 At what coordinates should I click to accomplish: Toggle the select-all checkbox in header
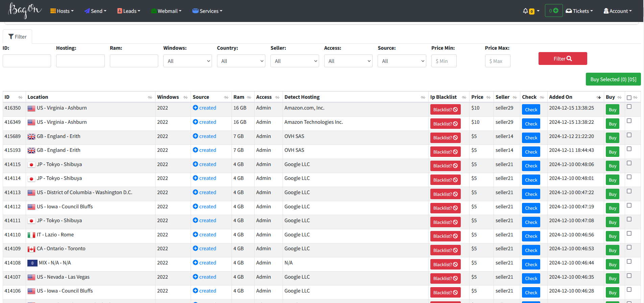629,98
